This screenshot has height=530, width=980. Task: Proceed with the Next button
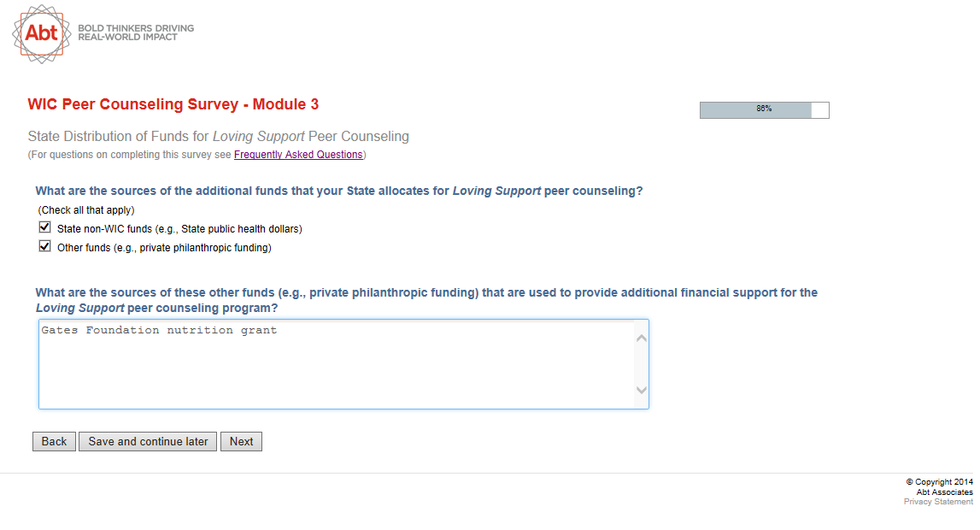click(241, 441)
